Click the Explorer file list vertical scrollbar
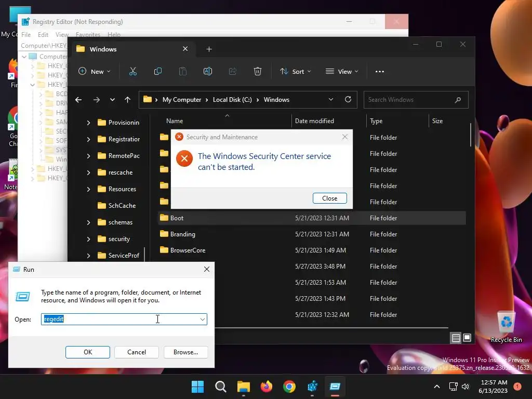Image resolution: width=532 pixels, height=399 pixels. (471, 136)
